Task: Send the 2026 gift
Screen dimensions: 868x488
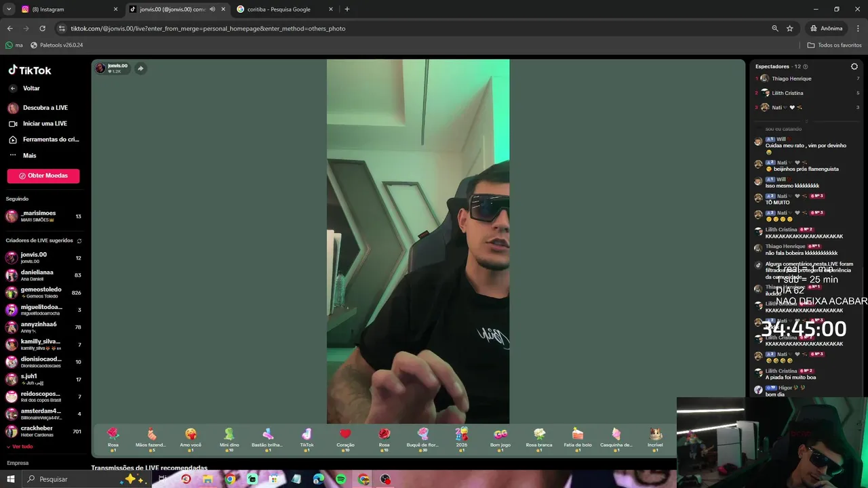Action: coord(462,439)
